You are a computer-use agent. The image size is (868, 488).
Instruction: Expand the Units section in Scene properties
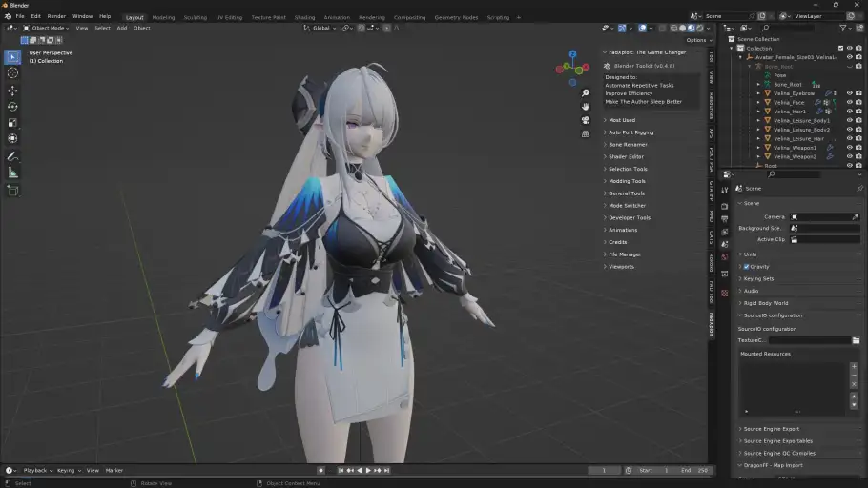pyautogui.click(x=750, y=254)
